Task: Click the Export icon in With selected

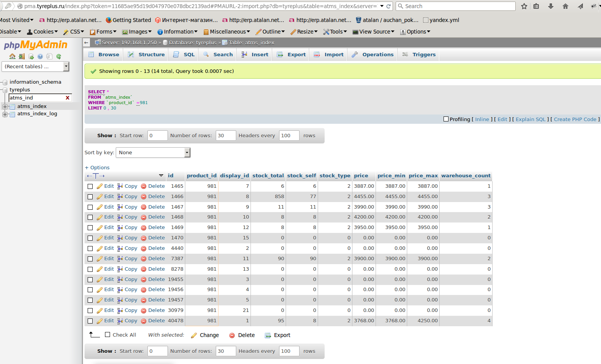Action: click(268, 335)
